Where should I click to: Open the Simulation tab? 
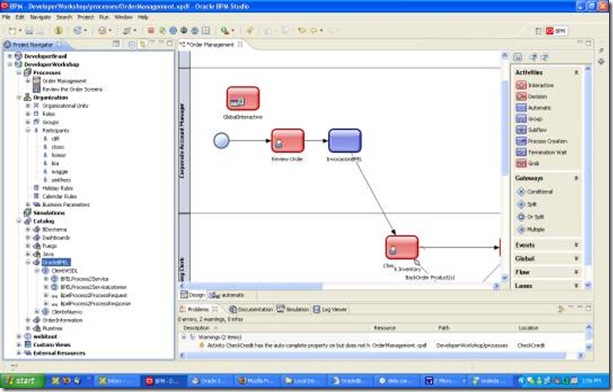293,309
